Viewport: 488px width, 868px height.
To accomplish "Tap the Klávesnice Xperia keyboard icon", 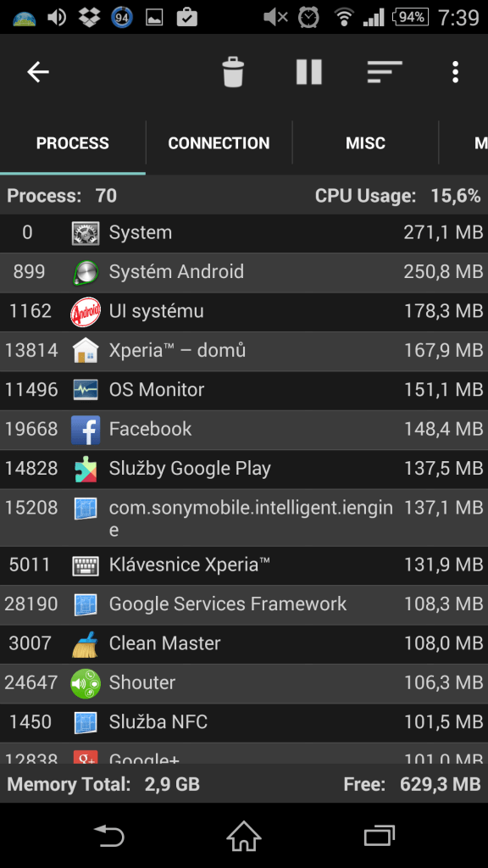I will (x=86, y=565).
